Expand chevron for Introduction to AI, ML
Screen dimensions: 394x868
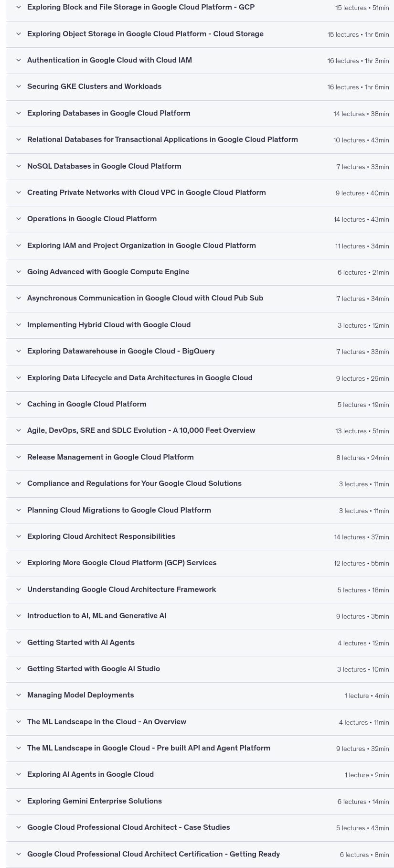tap(19, 616)
